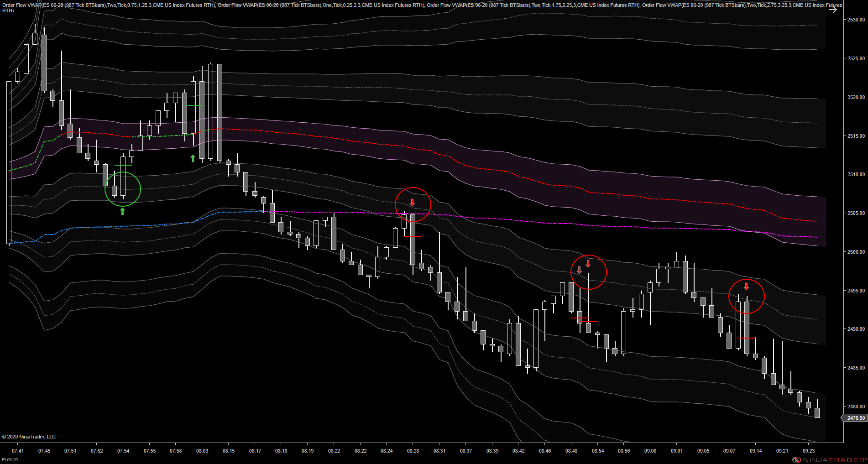Click the 08:03 time axis label
868x464 pixels.
point(202,451)
